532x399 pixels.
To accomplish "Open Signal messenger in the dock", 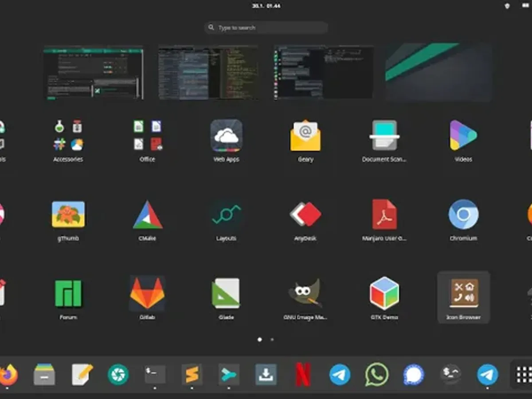I will pyautogui.click(x=414, y=375).
